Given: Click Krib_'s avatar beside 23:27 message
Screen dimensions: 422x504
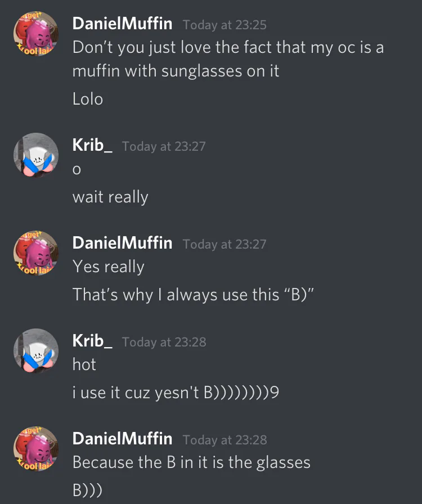Looking at the screenshot, I should (35, 155).
